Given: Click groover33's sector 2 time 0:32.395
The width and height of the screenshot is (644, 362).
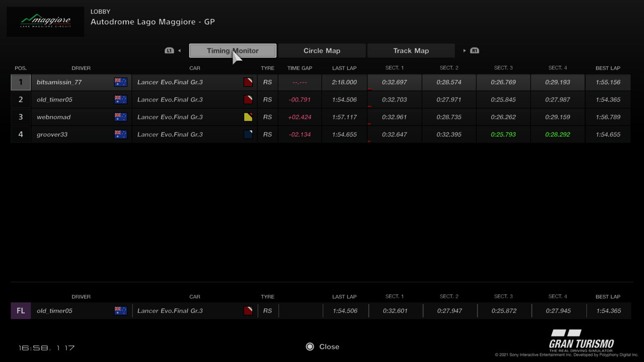Looking at the screenshot, I should pos(449,134).
